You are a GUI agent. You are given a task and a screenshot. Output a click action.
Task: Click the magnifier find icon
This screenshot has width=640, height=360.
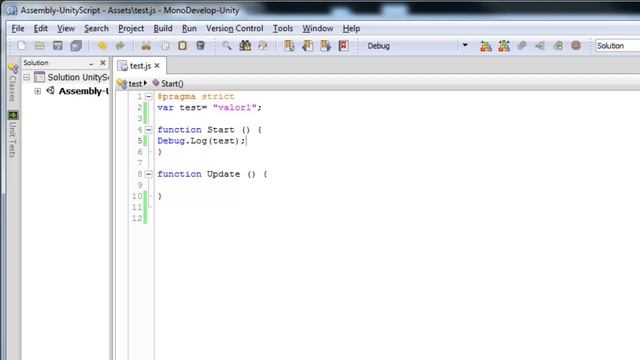[227, 46]
